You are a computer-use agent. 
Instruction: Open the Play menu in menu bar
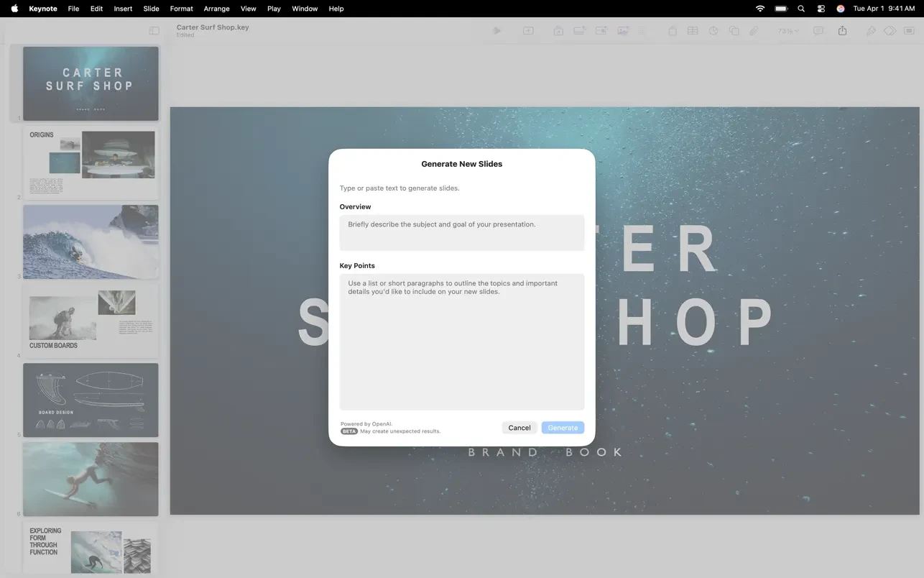pos(274,9)
